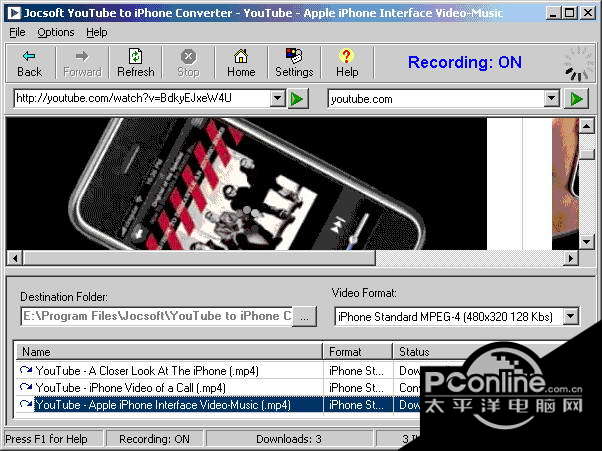Click the Stop loading button
602x451 pixels.
pos(188,63)
